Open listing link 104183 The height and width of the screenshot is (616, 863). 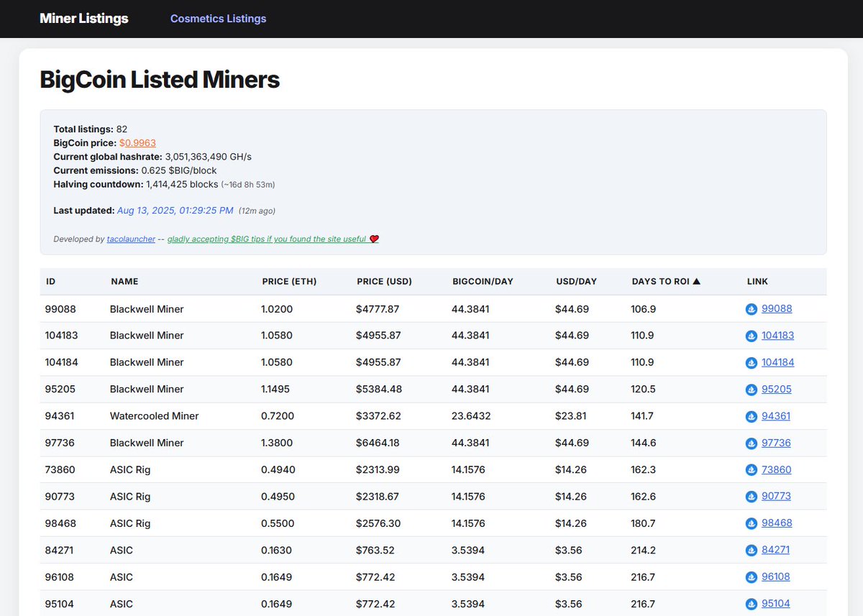click(778, 336)
